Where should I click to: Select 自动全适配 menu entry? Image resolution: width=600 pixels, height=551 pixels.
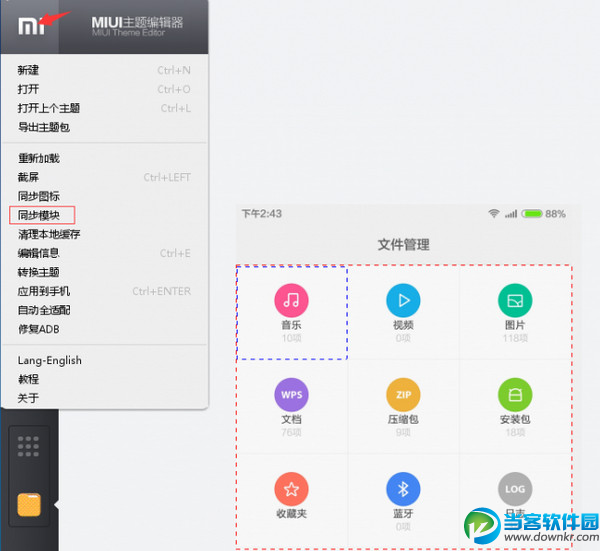(x=44, y=310)
